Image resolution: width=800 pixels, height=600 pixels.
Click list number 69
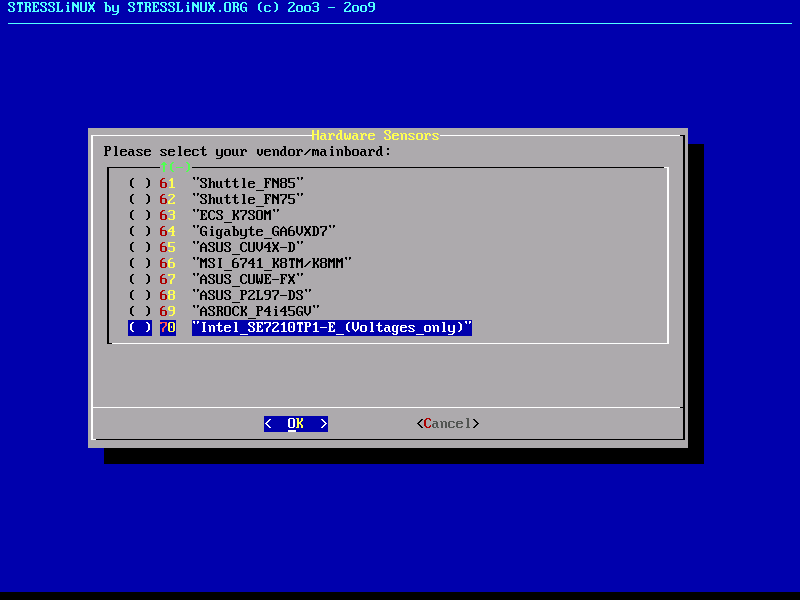(168, 311)
